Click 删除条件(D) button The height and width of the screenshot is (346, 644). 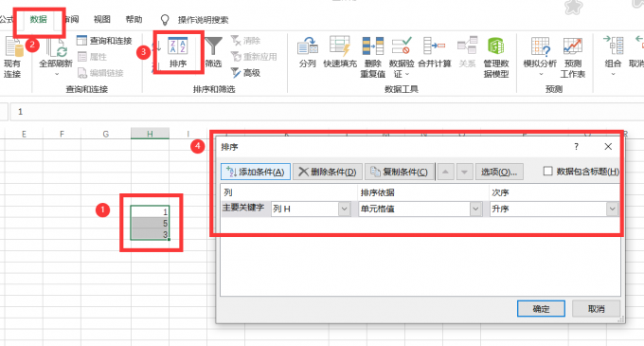pos(328,172)
